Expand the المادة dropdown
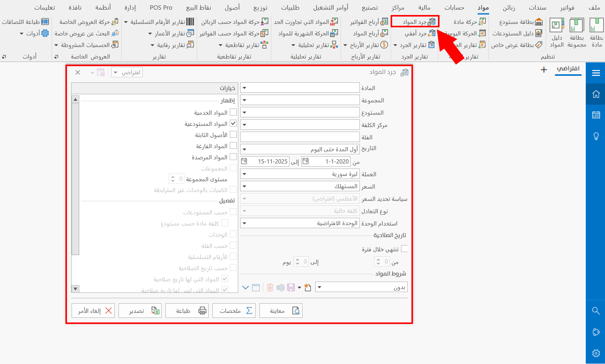The image size is (605, 364). 245,88
